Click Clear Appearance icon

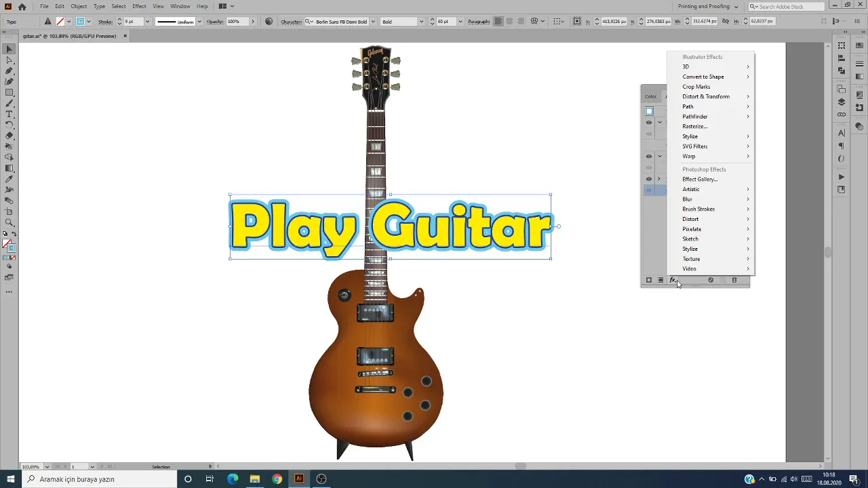click(x=711, y=280)
